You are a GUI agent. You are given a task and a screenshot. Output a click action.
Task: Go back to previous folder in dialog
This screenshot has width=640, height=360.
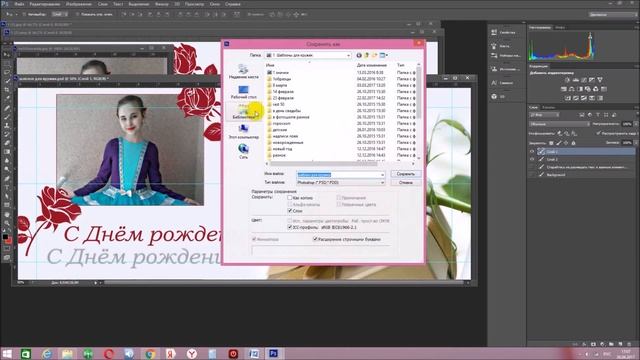pyautogui.click(x=359, y=55)
